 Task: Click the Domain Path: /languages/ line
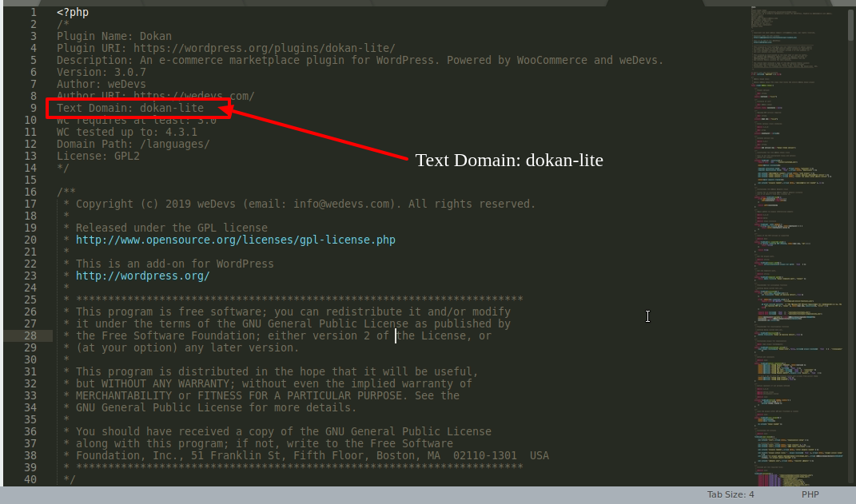(133, 144)
